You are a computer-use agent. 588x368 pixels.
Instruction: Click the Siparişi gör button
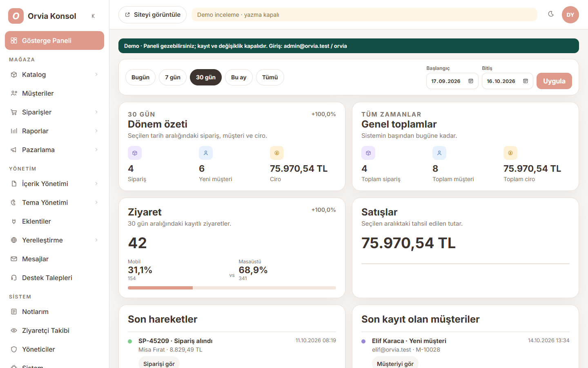(x=159, y=363)
